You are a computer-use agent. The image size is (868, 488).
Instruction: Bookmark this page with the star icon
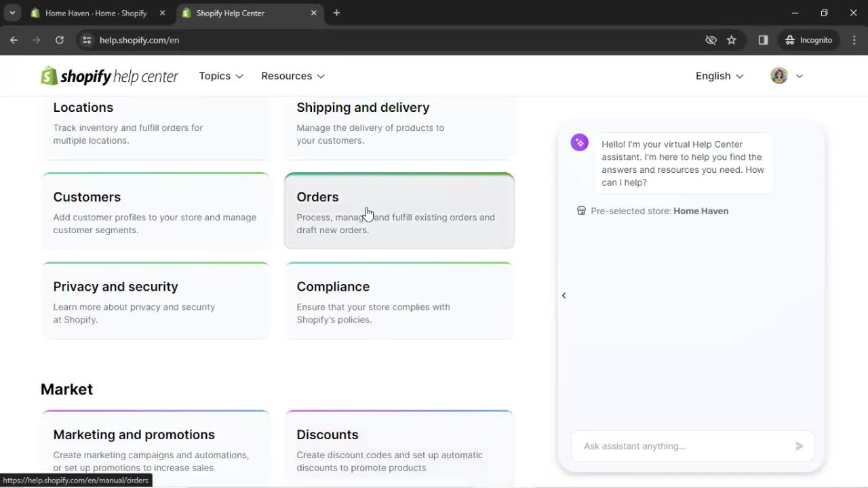(x=731, y=40)
